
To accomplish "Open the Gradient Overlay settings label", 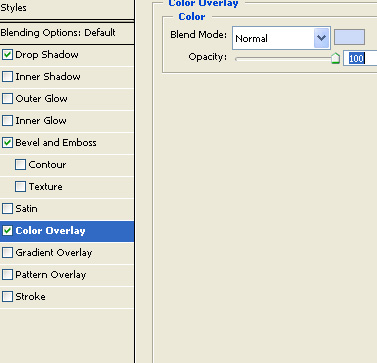I will (x=54, y=252).
